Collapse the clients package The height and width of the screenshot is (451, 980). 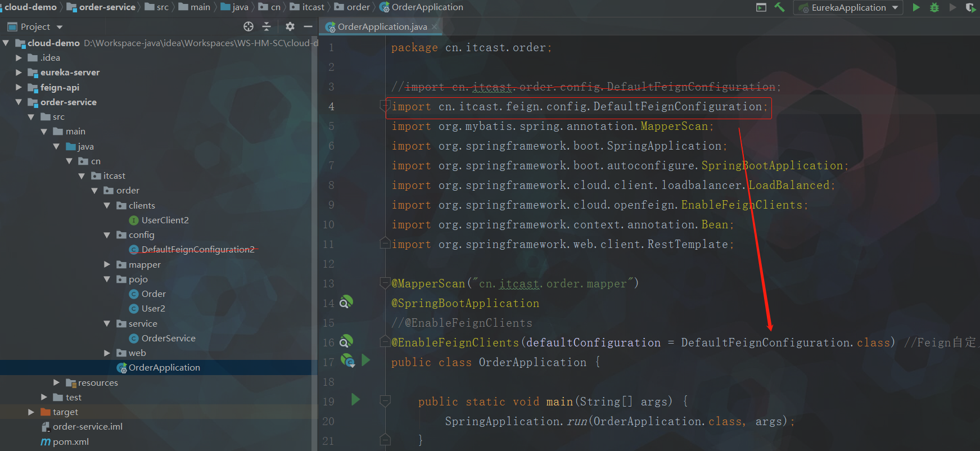[x=107, y=205]
